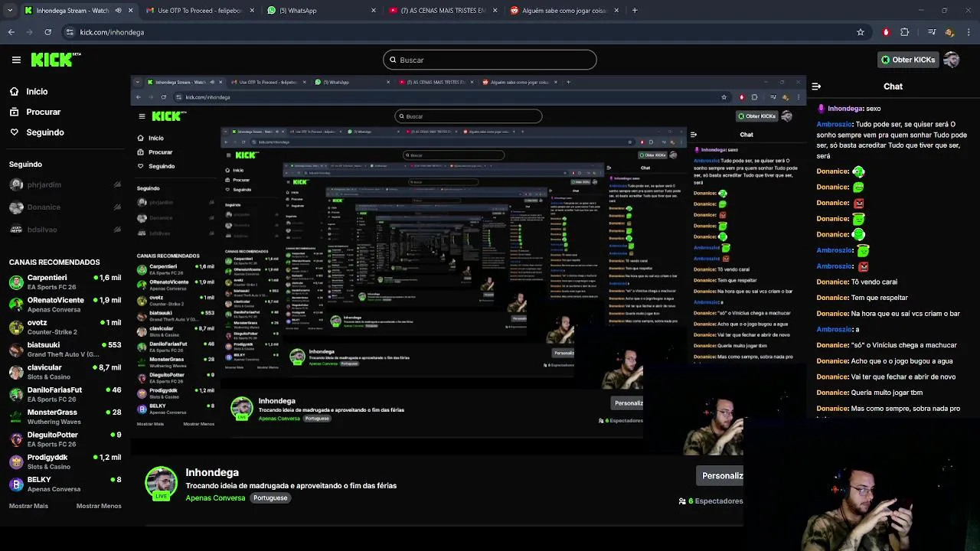Click the Portuguese language tag

point(270,498)
